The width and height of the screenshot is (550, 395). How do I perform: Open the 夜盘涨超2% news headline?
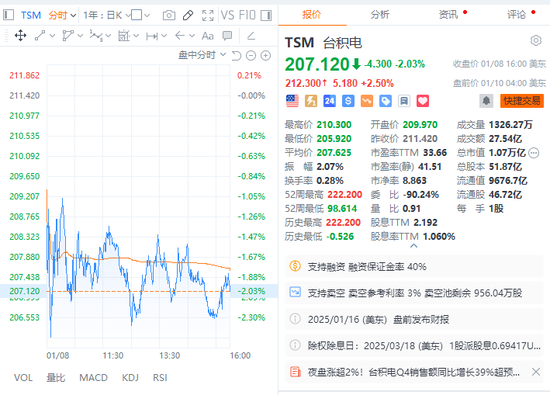414,372
